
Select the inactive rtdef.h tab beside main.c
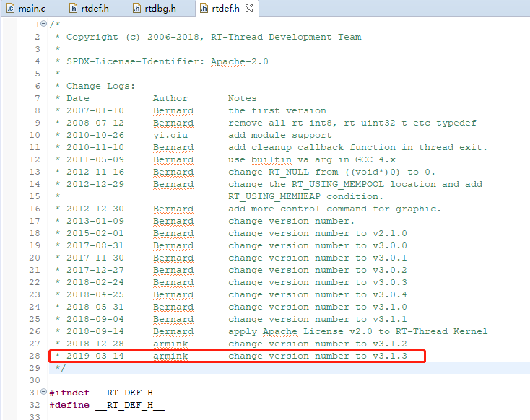coord(93,9)
